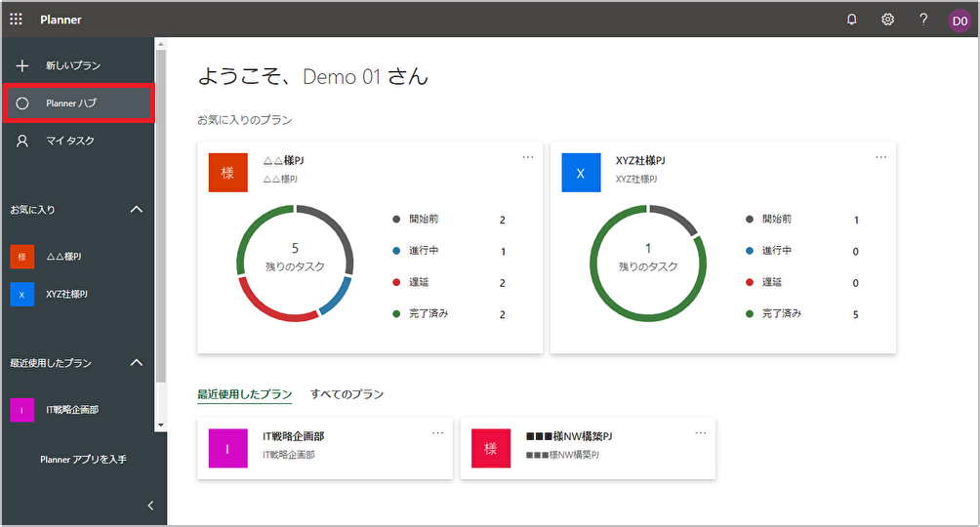
Task: Select マイ タスク in sidebar
Action: point(78,142)
